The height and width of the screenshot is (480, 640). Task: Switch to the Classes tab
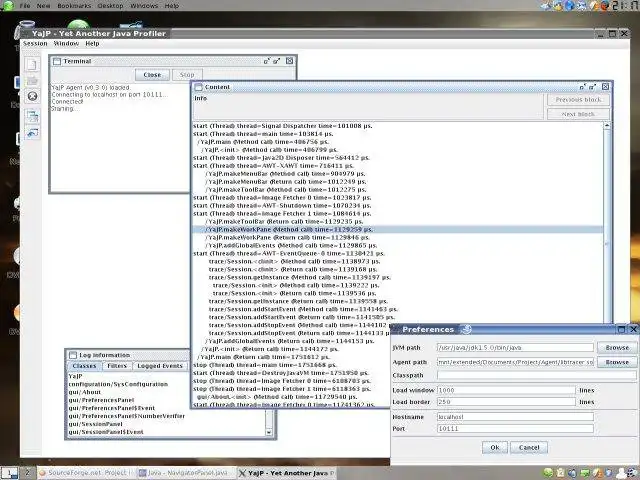point(84,366)
